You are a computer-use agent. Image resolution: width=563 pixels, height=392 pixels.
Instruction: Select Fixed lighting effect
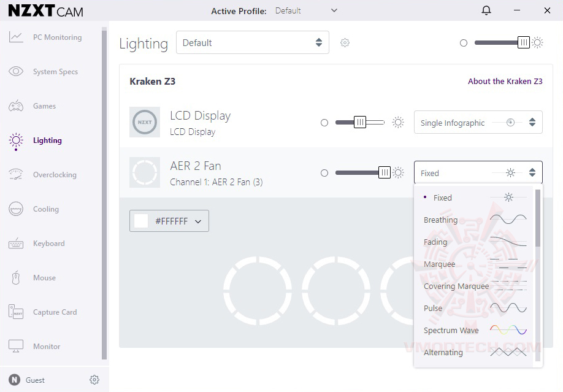click(x=475, y=198)
